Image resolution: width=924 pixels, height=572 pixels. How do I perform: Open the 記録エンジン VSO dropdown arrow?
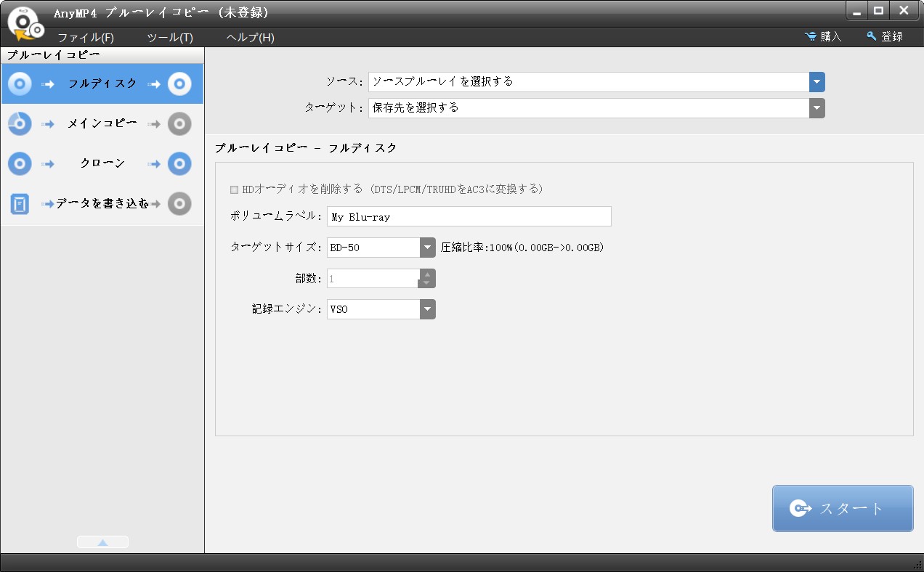coord(428,309)
